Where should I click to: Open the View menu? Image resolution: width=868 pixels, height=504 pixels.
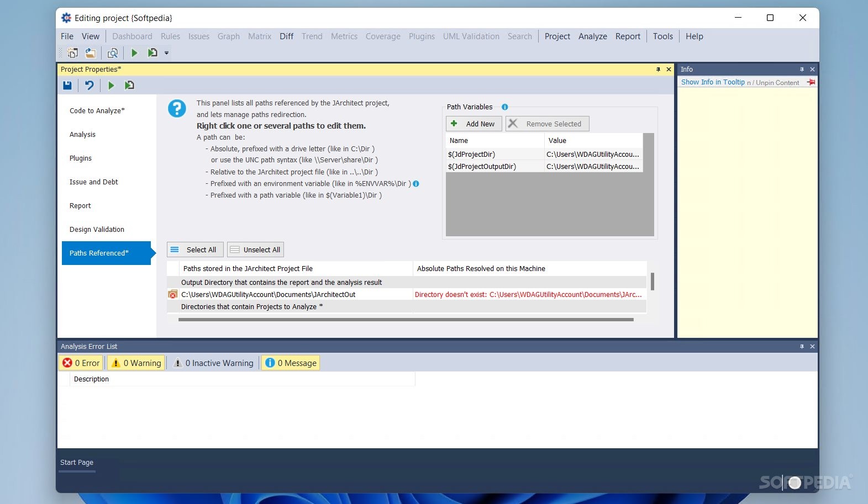[x=91, y=36]
